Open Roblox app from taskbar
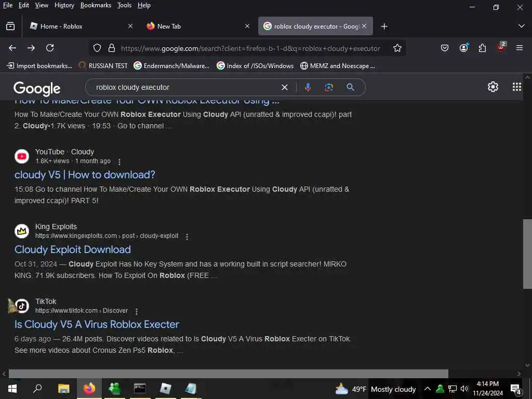Screen dimensions: 532x399 pos(165,389)
